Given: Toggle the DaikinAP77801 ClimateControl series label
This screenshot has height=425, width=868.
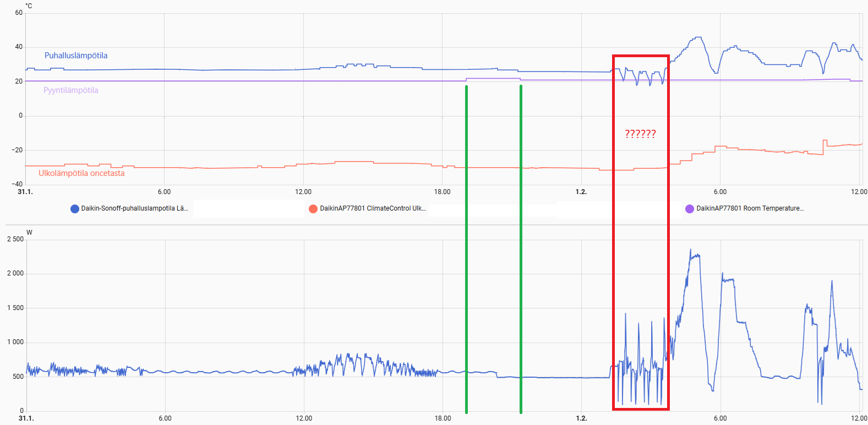Looking at the screenshot, I should [373, 208].
